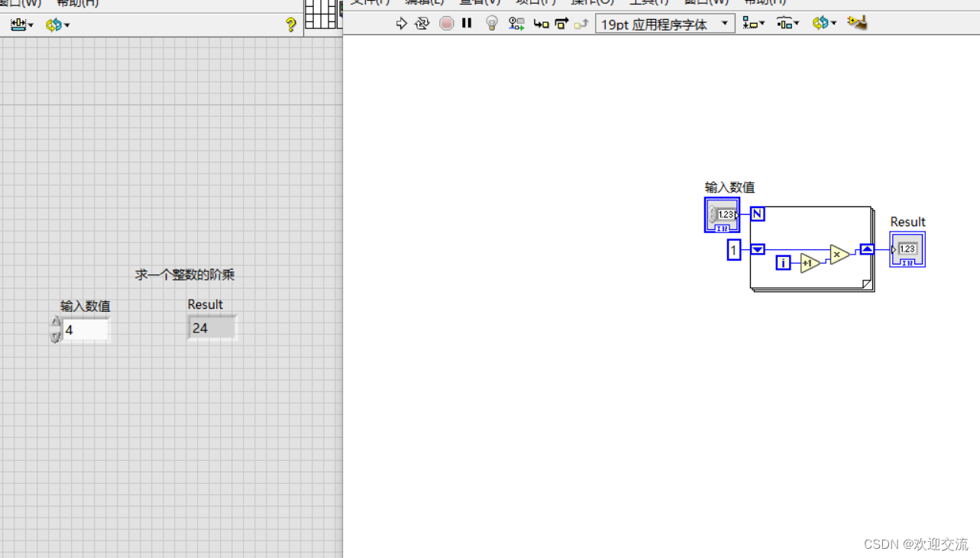The width and height of the screenshot is (980, 558).
Task: Select the Result label on block diagram
Action: pyautogui.click(x=907, y=222)
